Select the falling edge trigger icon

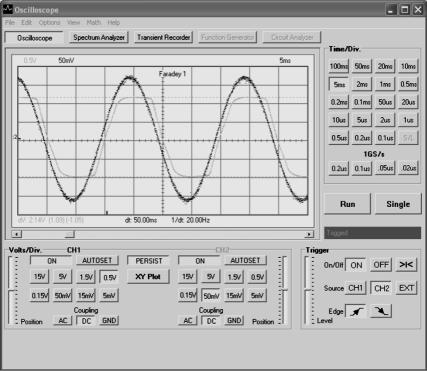381,311
